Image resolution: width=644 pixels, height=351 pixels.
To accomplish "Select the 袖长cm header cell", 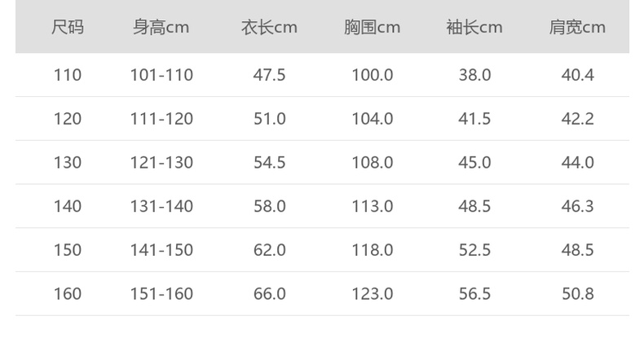I will [x=474, y=27].
